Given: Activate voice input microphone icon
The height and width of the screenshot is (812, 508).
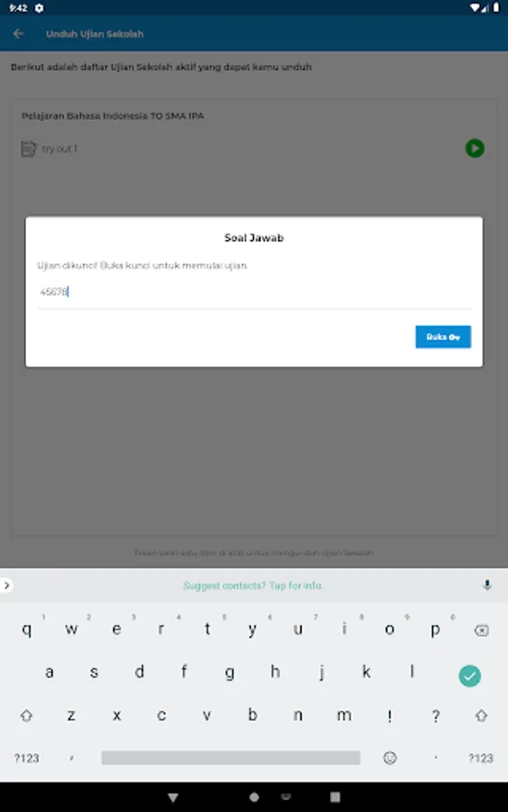Looking at the screenshot, I should pos(486,586).
